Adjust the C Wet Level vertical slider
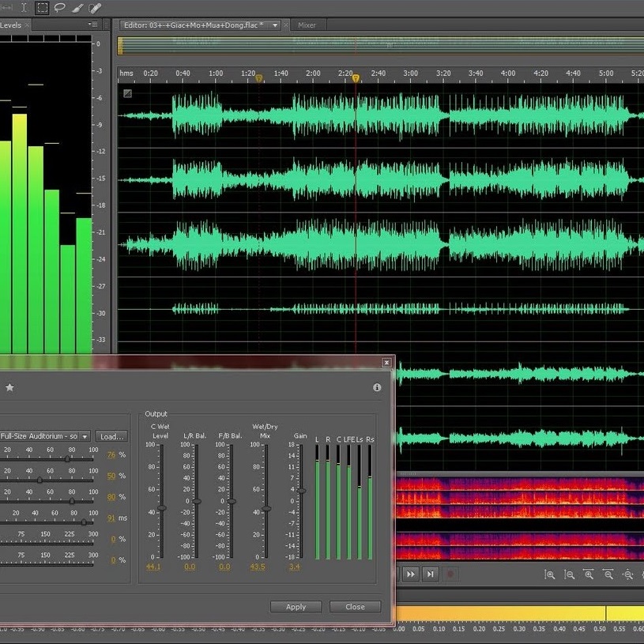644x644 pixels. point(162,508)
